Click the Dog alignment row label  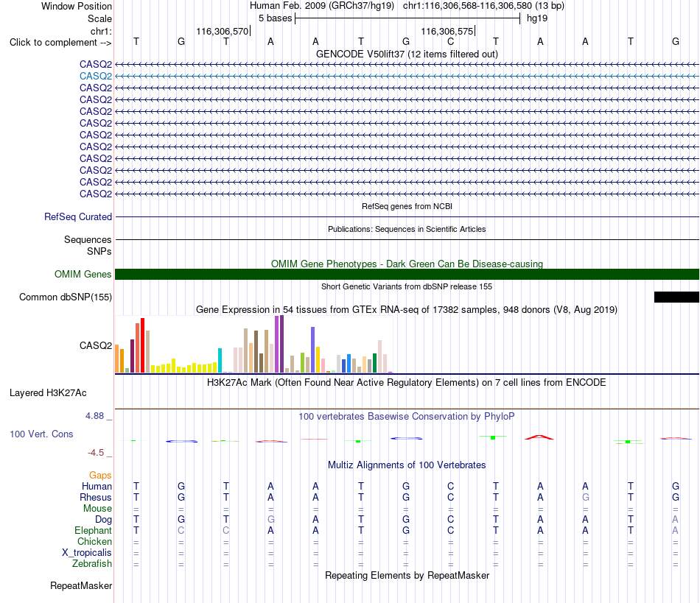pos(104,520)
